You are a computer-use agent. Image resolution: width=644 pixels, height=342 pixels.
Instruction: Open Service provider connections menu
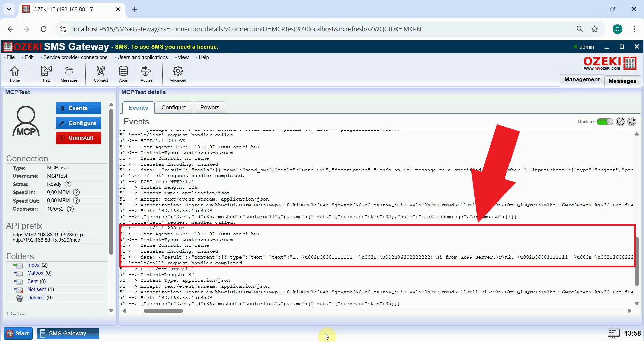pos(75,57)
